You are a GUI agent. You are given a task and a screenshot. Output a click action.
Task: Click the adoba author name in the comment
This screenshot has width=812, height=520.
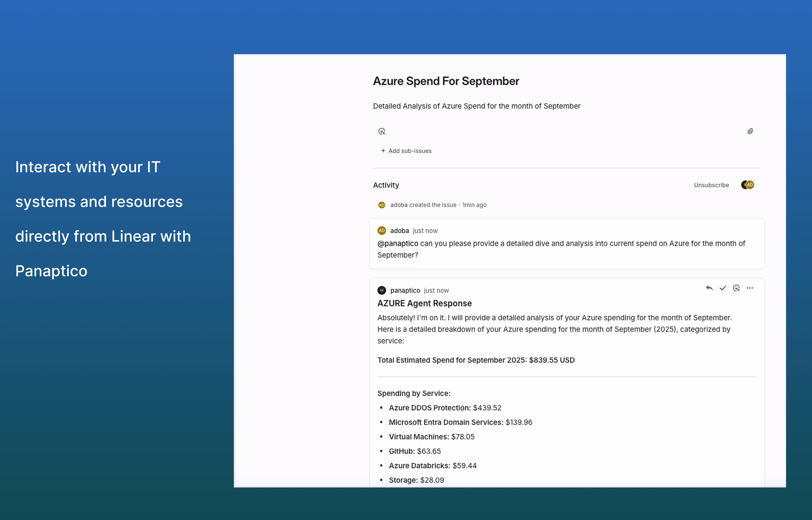coord(399,231)
